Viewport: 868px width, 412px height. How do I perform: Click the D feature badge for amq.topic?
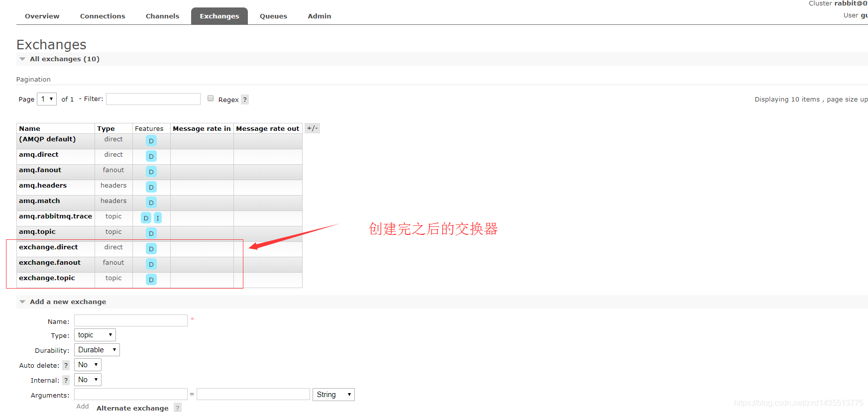coord(151,233)
